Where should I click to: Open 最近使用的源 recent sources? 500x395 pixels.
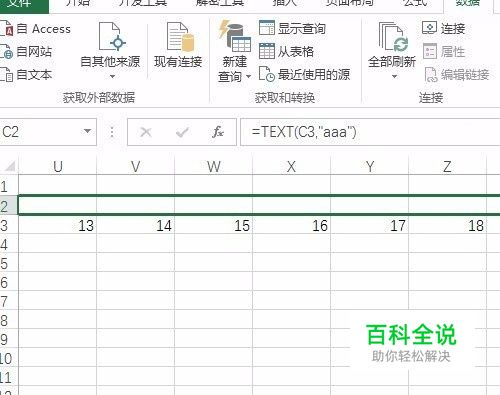[x=305, y=74]
